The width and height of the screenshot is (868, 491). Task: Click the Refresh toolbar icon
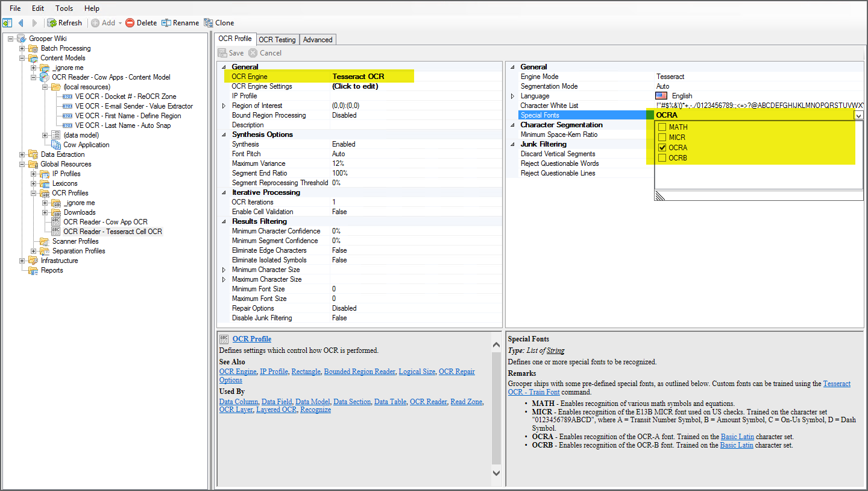tap(52, 23)
